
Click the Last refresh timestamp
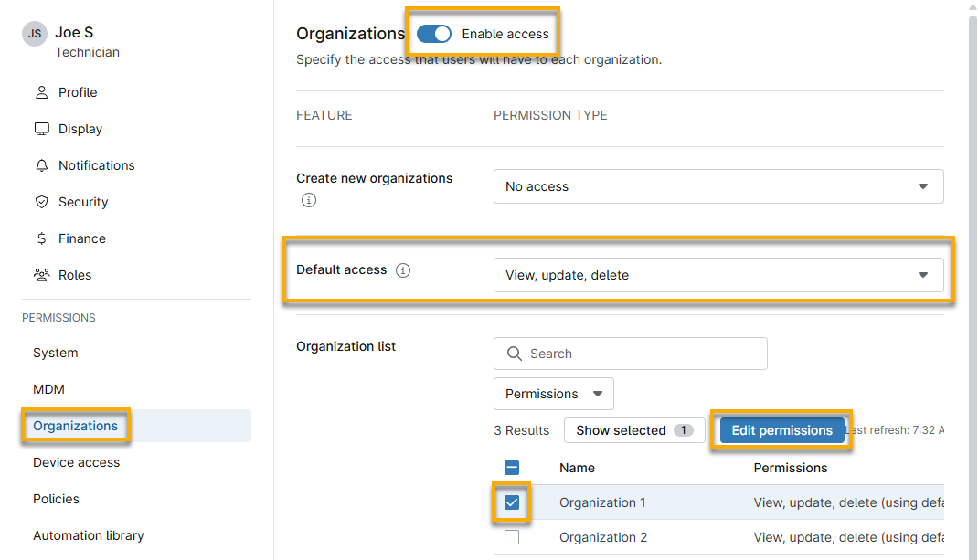[x=895, y=430]
